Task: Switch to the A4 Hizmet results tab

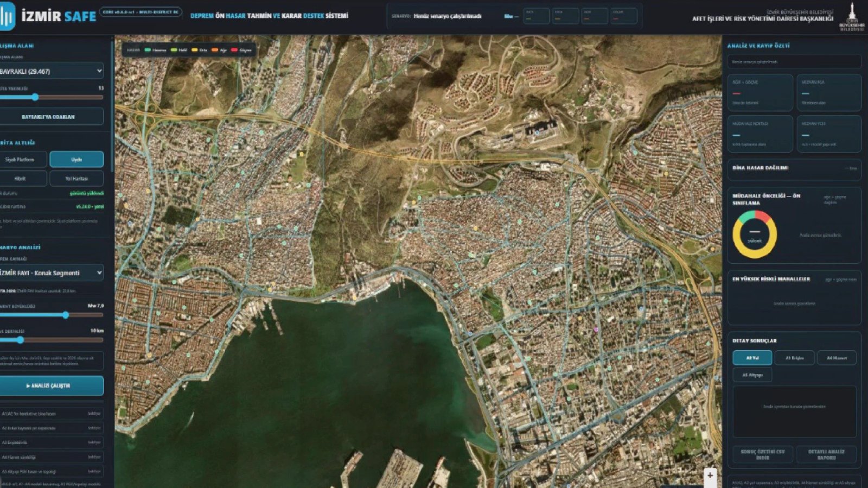Action: point(837,358)
